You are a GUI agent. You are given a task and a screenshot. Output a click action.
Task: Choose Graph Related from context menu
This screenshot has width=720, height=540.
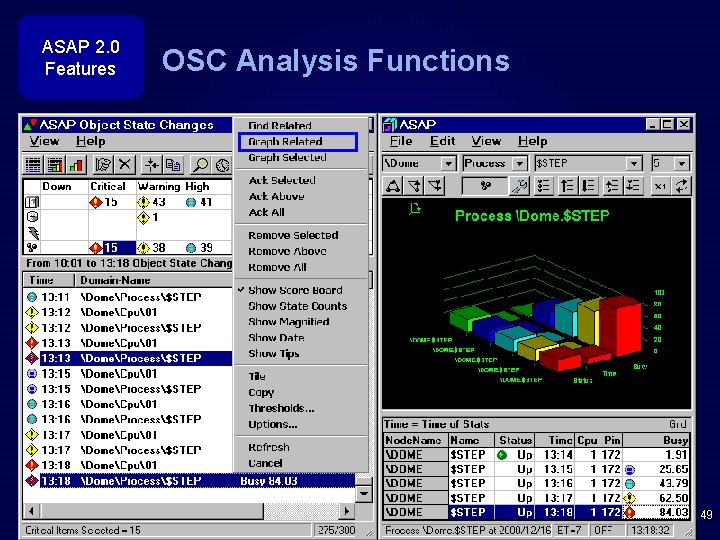(x=298, y=141)
